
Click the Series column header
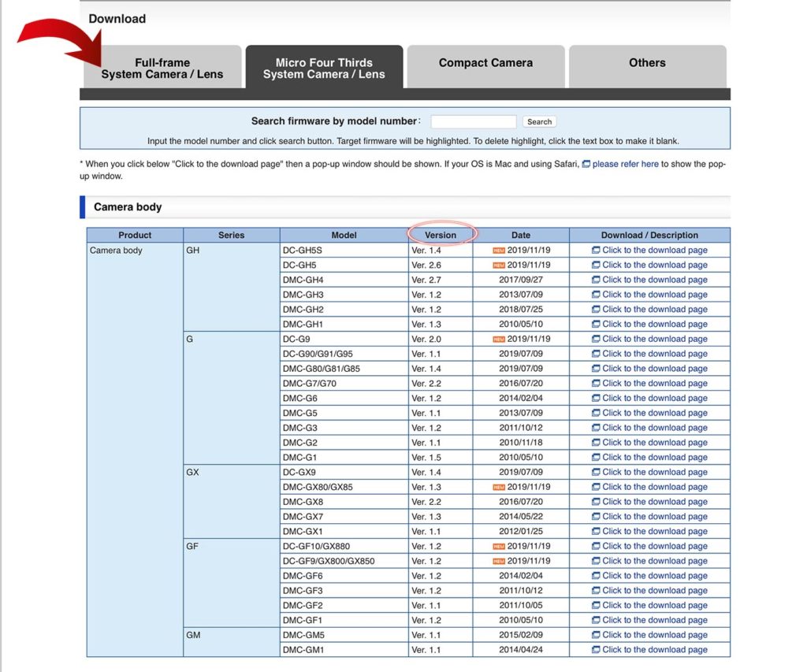click(x=232, y=235)
